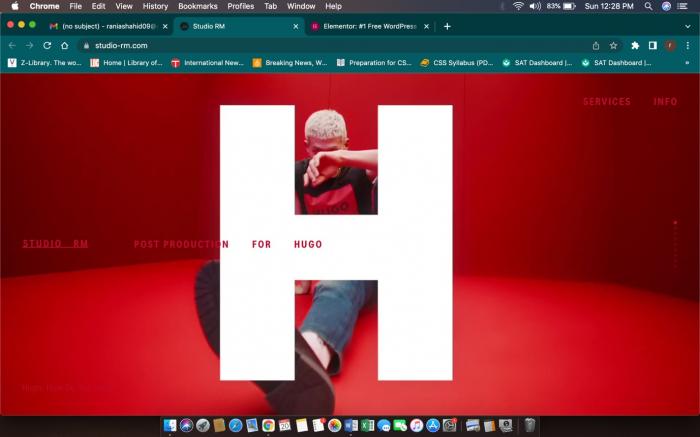
Task: Open the Window menu
Action: click(301, 6)
